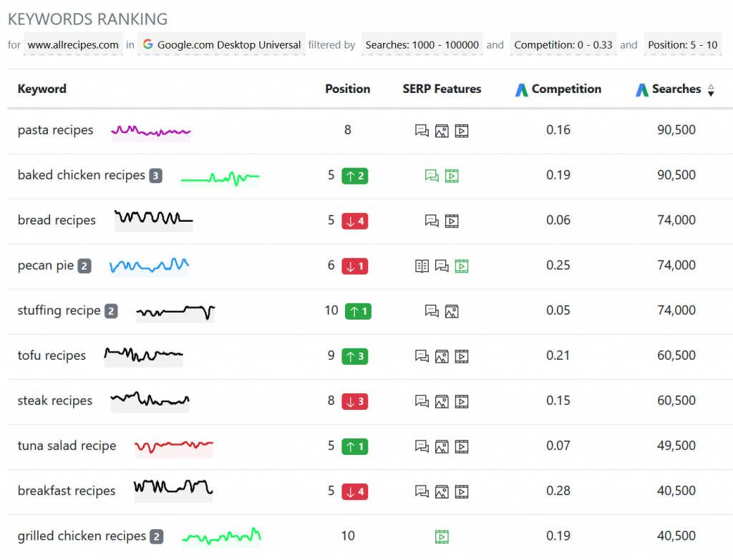Open the tofu recipes keyword

pos(52,356)
